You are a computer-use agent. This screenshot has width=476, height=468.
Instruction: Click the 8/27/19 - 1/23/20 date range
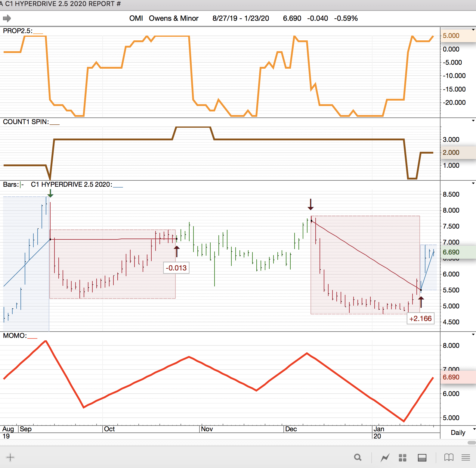coord(241,18)
